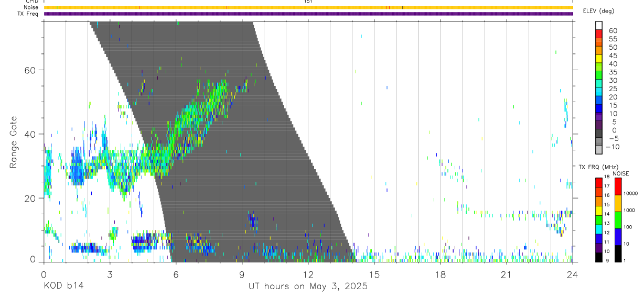Click the '-5' ELEV colorbar label
This screenshot has height=297, width=644.
click(614, 138)
